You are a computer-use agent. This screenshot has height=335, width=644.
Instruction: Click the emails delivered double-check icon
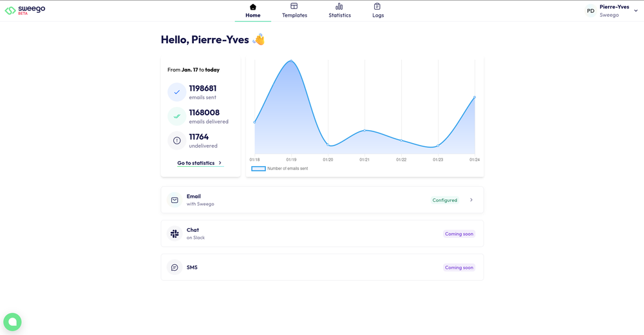[177, 117]
